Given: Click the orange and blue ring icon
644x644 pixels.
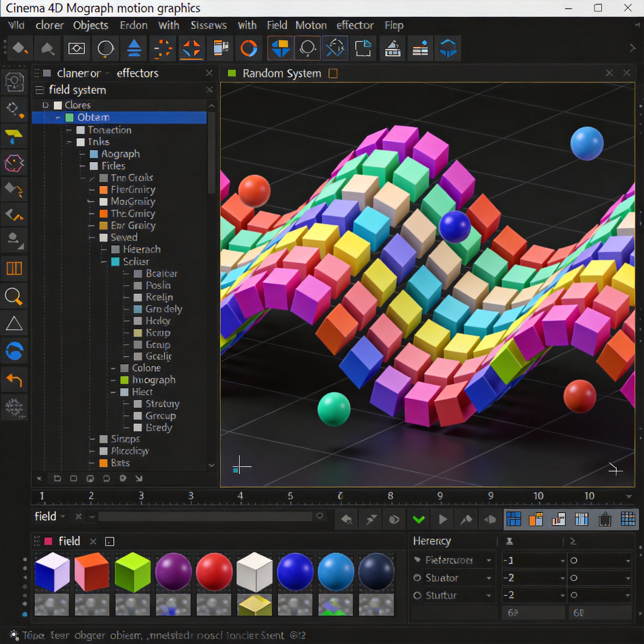Looking at the screenshot, I should coord(249,49).
